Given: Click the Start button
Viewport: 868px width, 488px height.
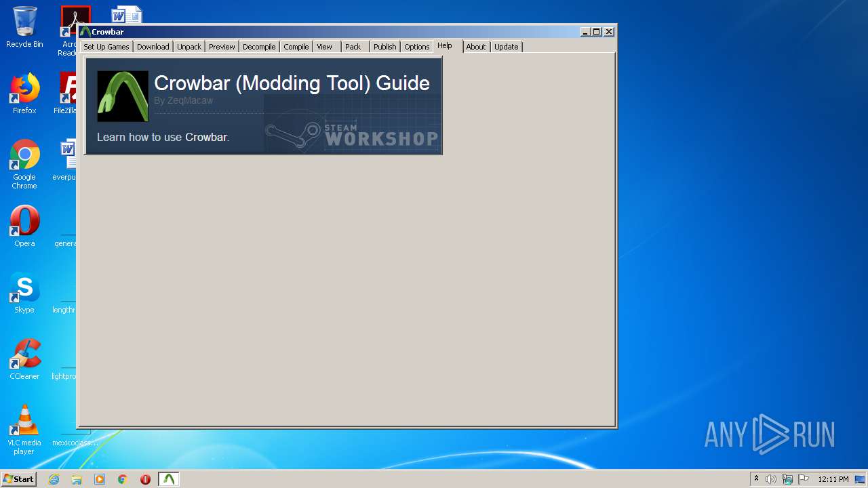Looking at the screenshot, I should pos(18,479).
